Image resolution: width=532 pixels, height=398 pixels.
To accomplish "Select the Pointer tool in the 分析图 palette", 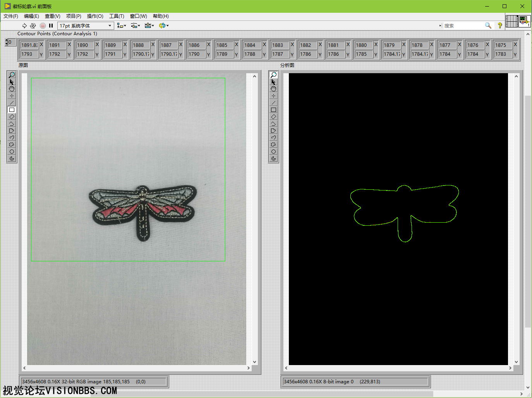I will pyautogui.click(x=273, y=82).
